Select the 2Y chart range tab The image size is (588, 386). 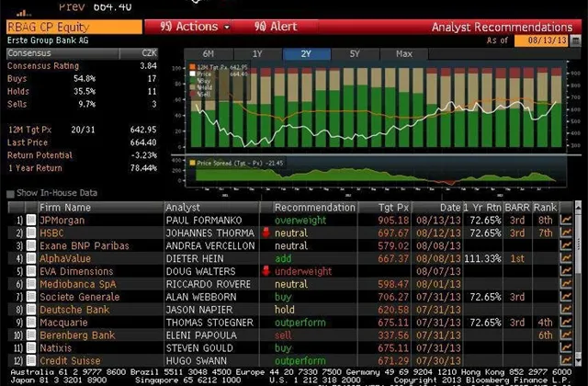click(306, 54)
